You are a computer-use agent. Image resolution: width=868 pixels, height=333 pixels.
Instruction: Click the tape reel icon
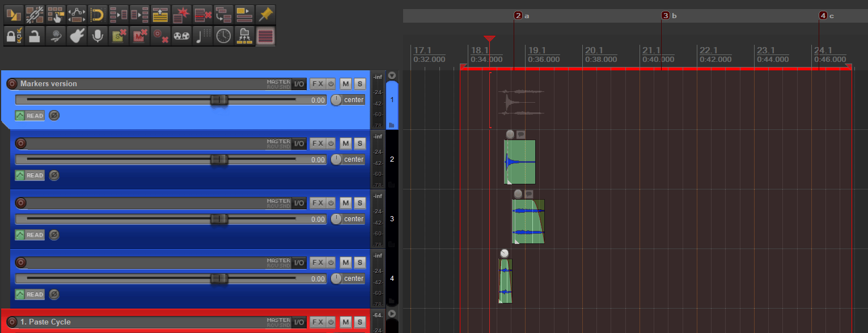click(181, 36)
